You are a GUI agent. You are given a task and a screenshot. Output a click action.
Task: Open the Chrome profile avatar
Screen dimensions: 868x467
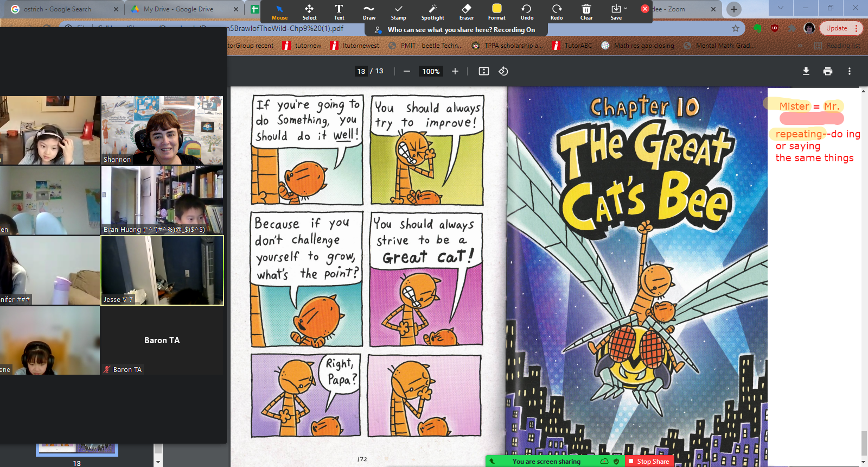tap(809, 28)
